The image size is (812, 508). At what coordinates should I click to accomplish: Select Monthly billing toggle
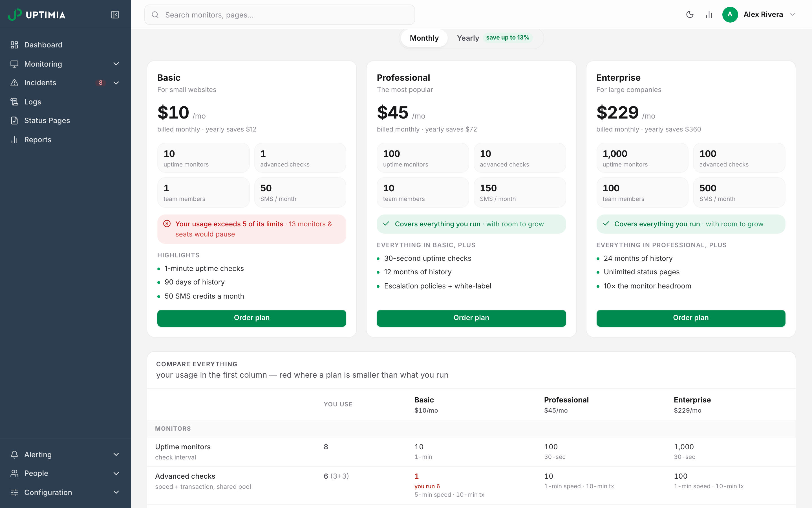pos(424,38)
